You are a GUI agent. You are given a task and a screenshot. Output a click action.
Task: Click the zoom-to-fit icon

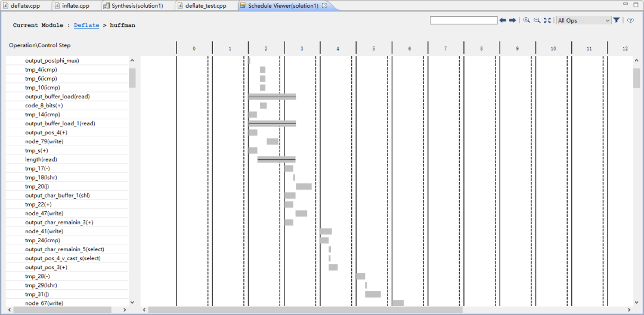pyautogui.click(x=547, y=20)
